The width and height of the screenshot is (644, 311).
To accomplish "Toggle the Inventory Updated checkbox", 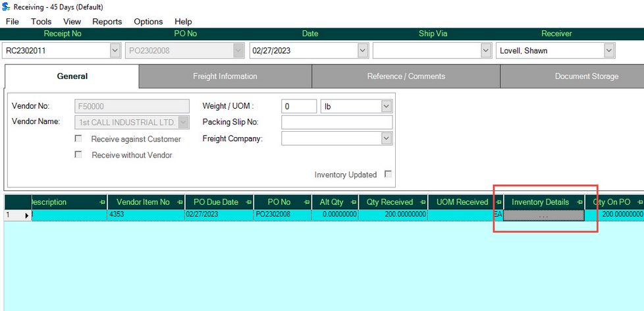I will click(x=388, y=175).
